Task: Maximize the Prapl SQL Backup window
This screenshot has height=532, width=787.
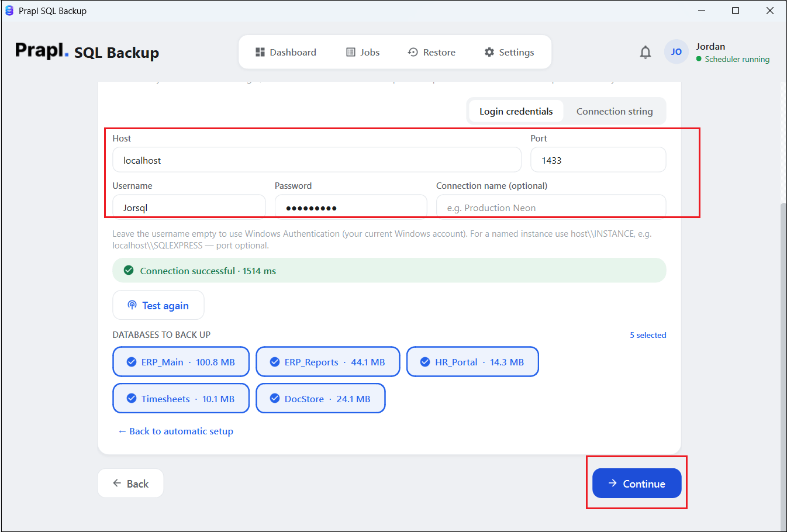Action: 736,11
